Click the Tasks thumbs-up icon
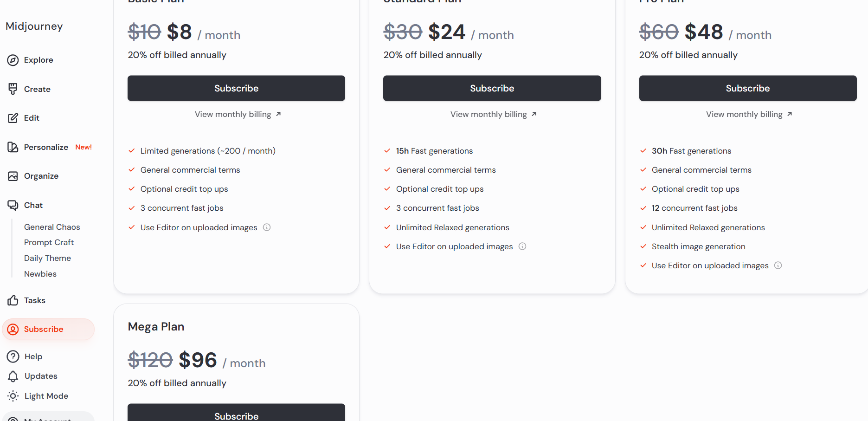The width and height of the screenshot is (868, 421). click(13, 300)
